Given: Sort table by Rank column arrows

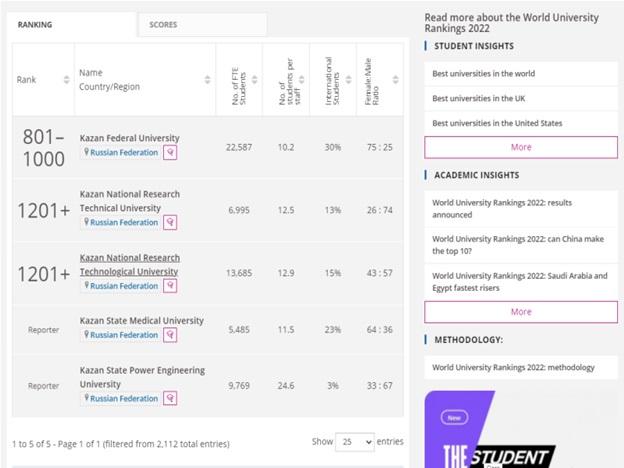Looking at the screenshot, I should pos(67,80).
